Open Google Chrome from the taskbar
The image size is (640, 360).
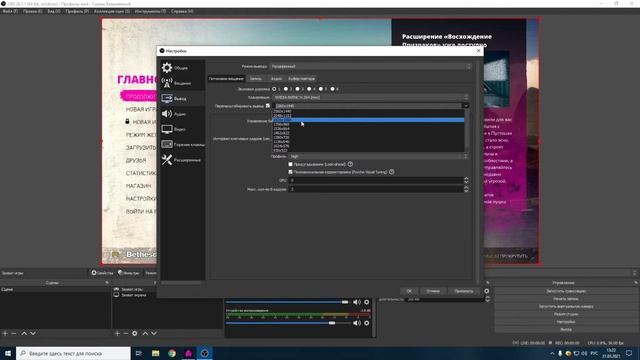(172, 353)
